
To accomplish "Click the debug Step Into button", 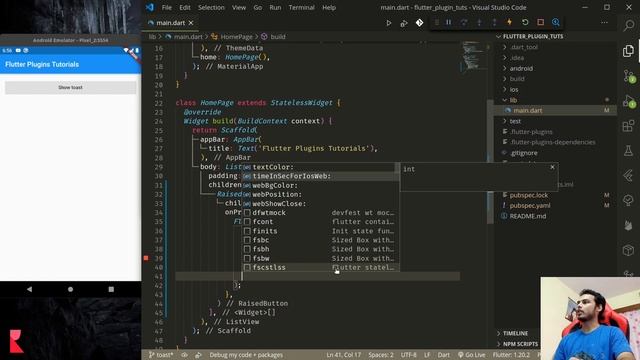I will coord(480,22).
